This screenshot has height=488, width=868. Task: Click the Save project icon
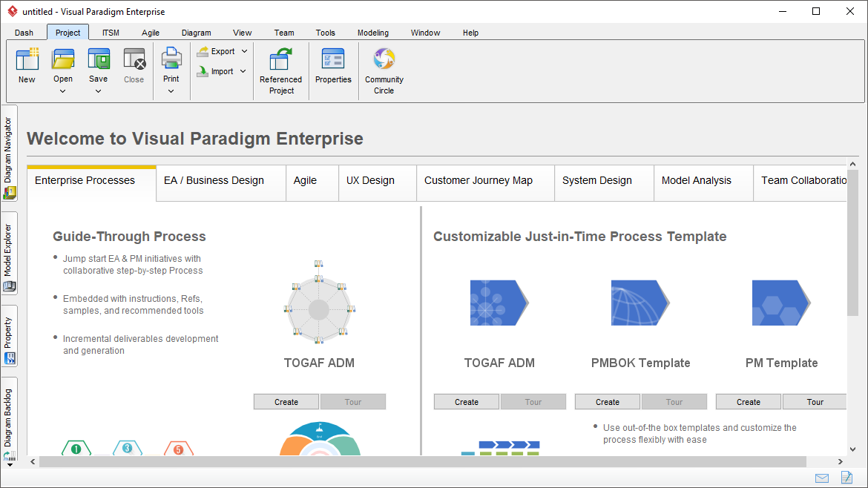[99, 59]
